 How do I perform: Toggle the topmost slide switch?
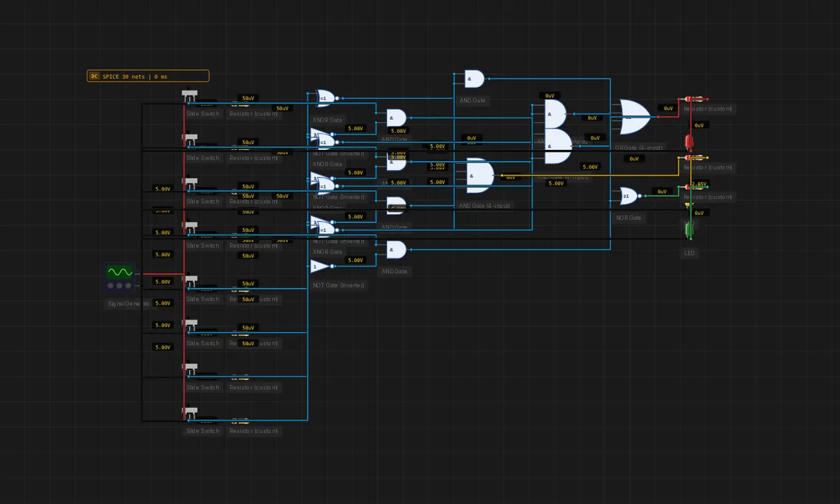pos(190,95)
